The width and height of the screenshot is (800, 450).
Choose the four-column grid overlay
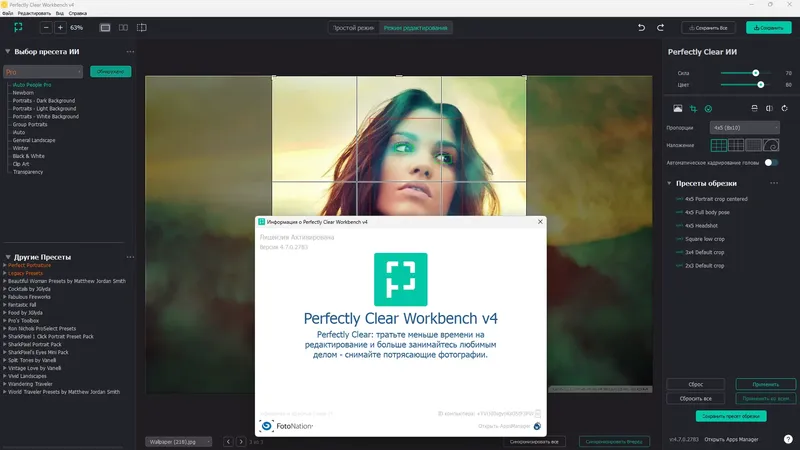(736, 145)
